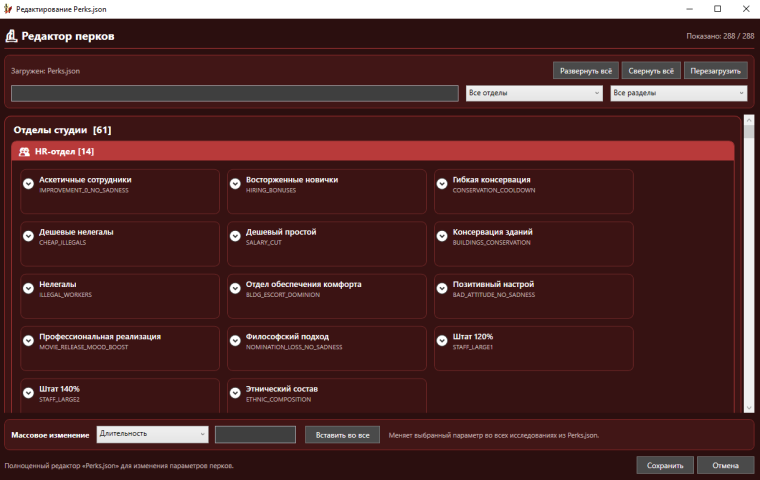Click the MOVIE_RELEASE_MOOD_BOOST identifier text
The width and height of the screenshot is (760, 480).
(x=84, y=348)
